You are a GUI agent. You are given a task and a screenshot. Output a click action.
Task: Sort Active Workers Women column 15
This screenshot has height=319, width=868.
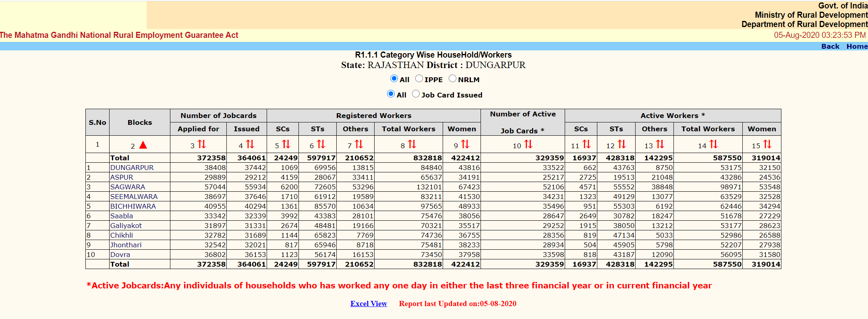tap(767, 144)
